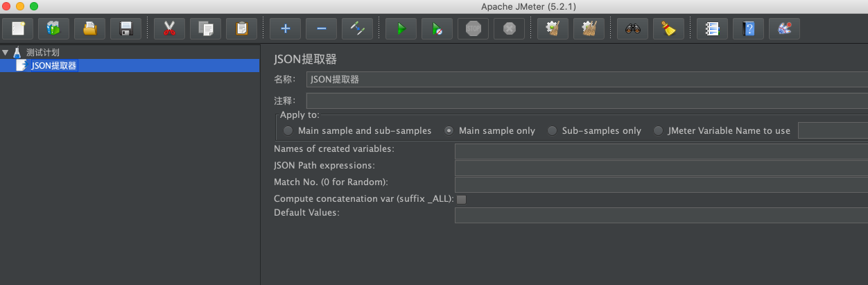Toggle the selected element enable state icon
868x285 pixels.
(x=357, y=28)
